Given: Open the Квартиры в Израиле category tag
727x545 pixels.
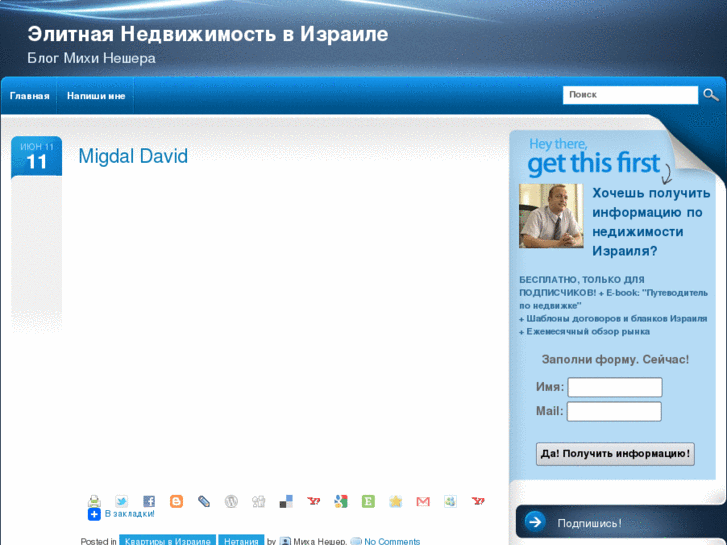Looking at the screenshot, I should coord(167,541).
